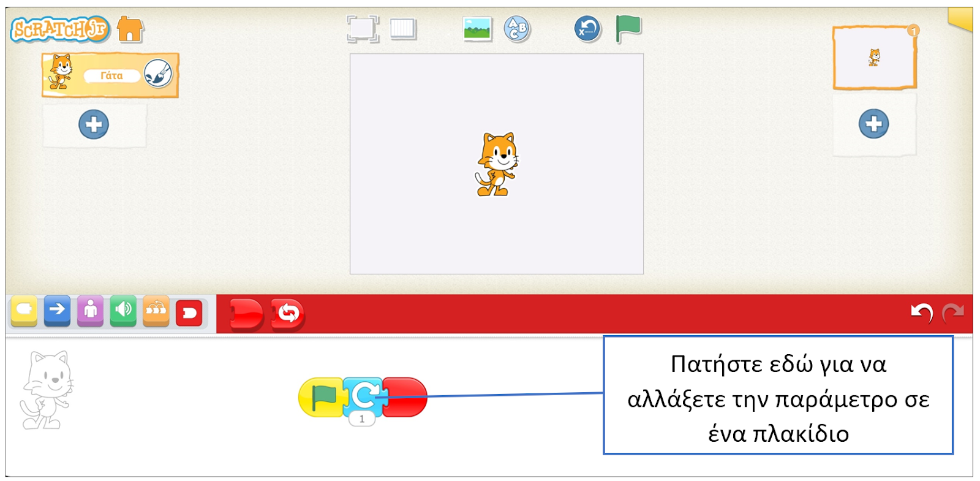Screen dimensions: 980x481
Task: Open the purple looks blocks category
Action: [x=90, y=311]
